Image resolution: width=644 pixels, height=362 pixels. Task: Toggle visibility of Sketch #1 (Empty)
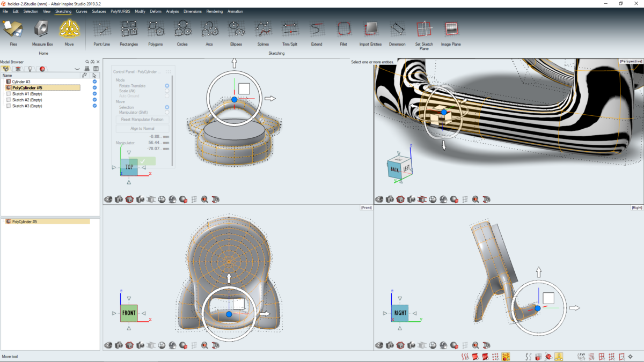[x=94, y=93]
